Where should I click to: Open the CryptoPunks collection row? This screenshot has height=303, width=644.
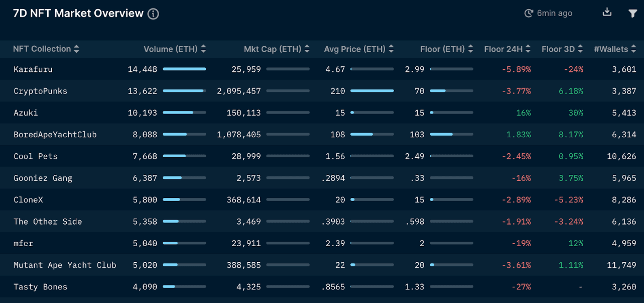pyautogui.click(x=40, y=91)
